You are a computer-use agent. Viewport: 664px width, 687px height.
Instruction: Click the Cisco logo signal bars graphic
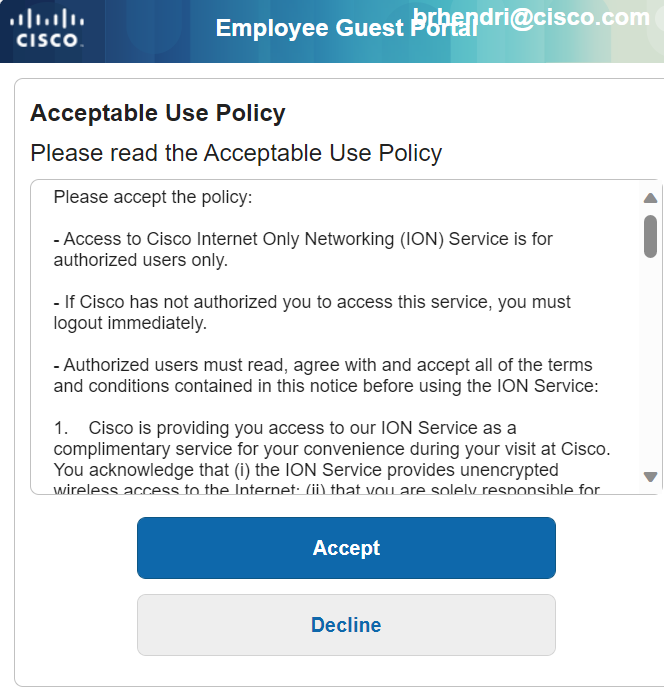click(50, 18)
